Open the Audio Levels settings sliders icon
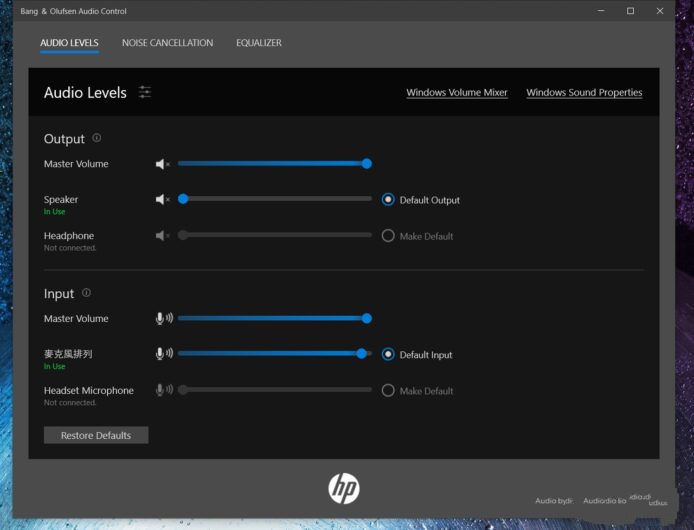The height and width of the screenshot is (530, 694). tap(145, 92)
